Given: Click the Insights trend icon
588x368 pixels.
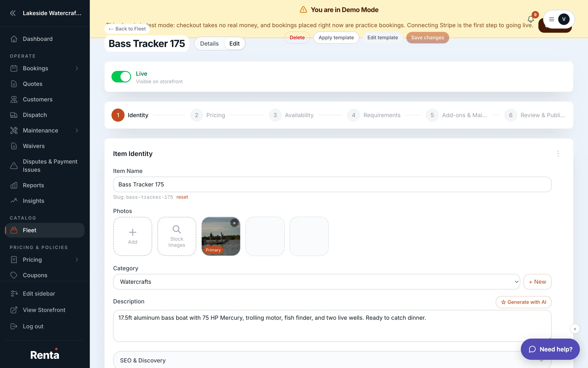Looking at the screenshot, I should [x=14, y=201].
